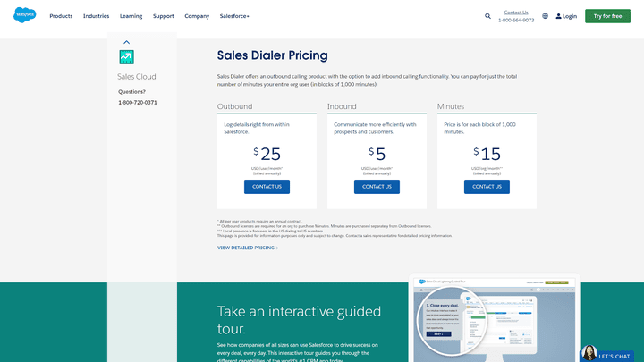This screenshot has height=362, width=644.
Task: Click the Salesforce cloud logo
Action: click(25, 15)
